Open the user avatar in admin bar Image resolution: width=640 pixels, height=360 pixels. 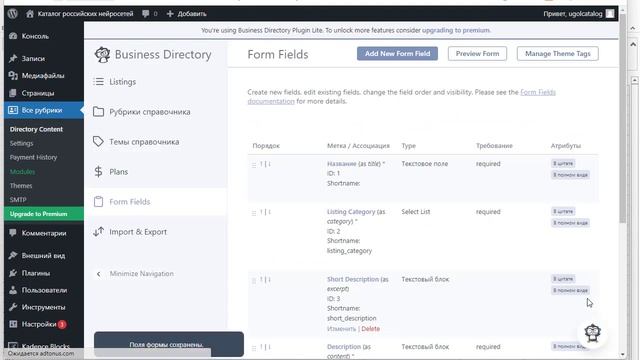610,13
